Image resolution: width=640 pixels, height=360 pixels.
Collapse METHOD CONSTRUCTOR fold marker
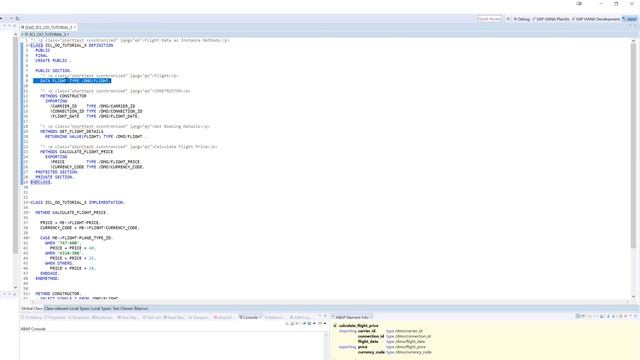coord(29,293)
